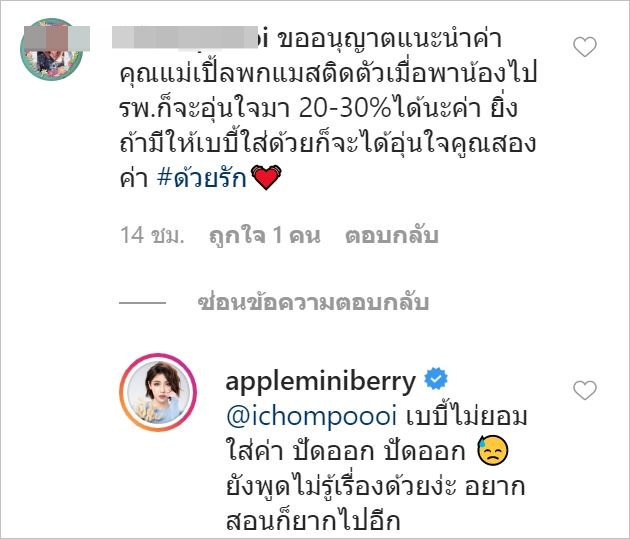Click the reply's last line สอนก็ยากไปอีก
Screen dimensions: 630x539
pos(313,521)
